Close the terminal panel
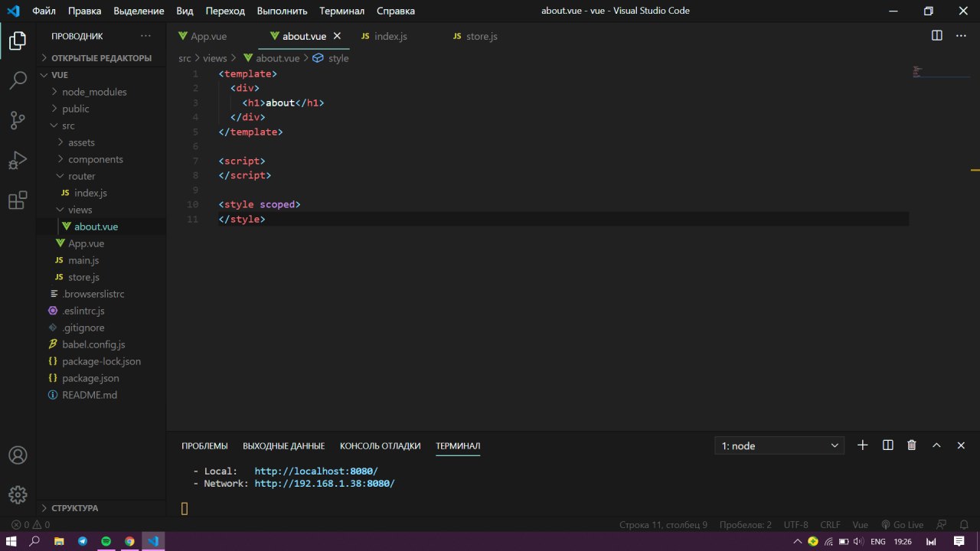The width and height of the screenshot is (980, 551). 961,445
